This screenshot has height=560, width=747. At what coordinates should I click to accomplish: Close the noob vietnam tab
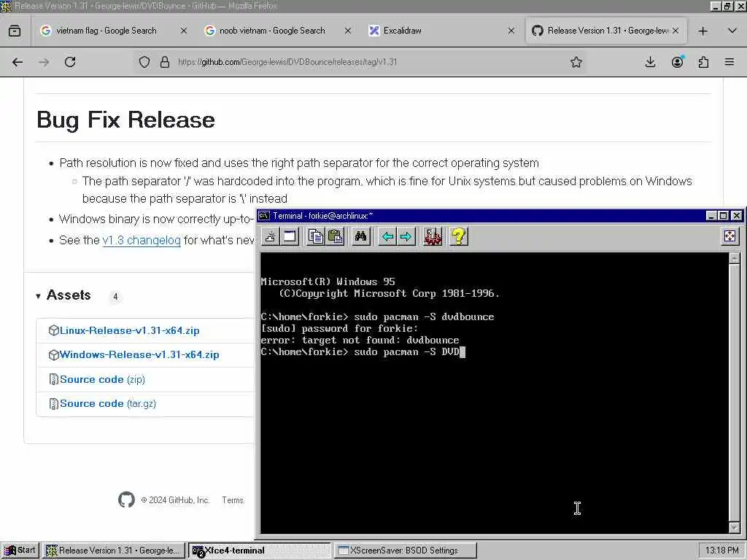pos(348,31)
